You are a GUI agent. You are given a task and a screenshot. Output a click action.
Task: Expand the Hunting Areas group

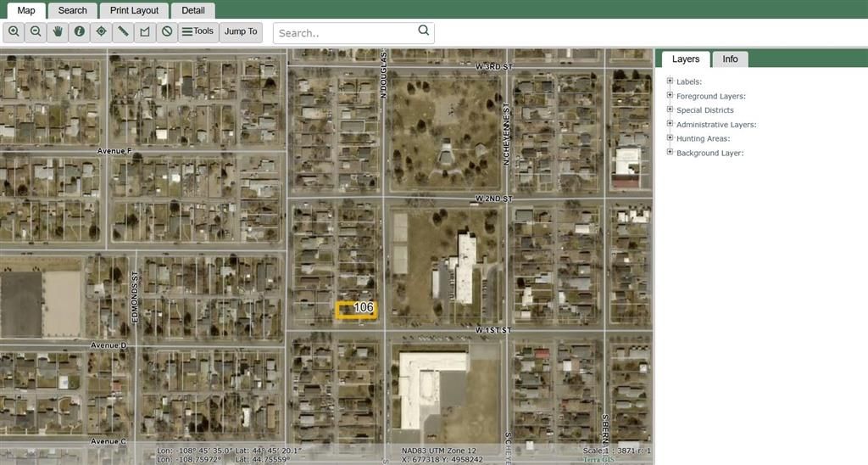[670, 138]
